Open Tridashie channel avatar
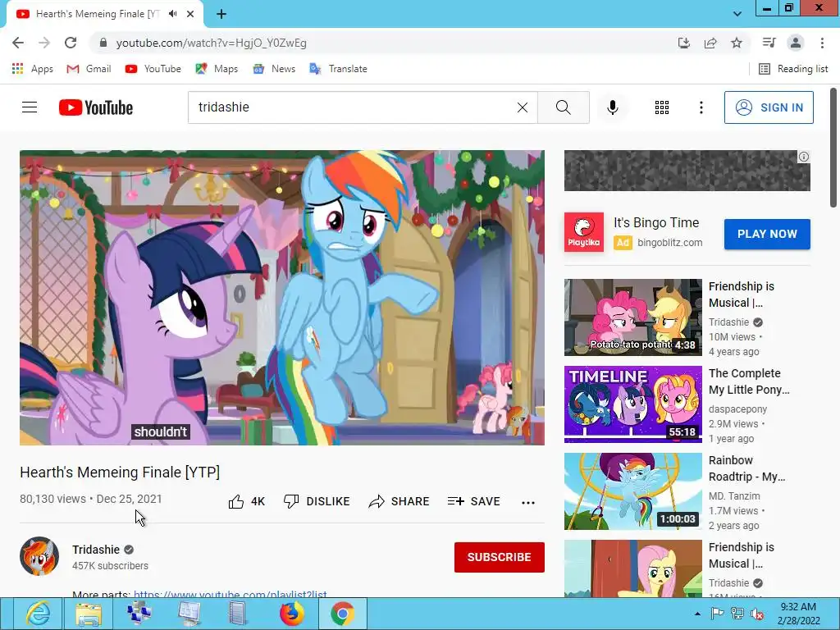The image size is (840, 630). tap(39, 556)
